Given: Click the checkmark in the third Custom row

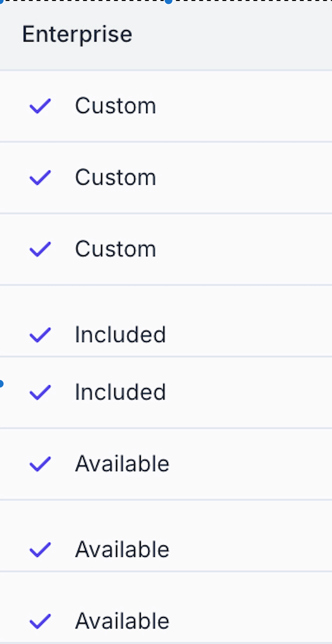Looking at the screenshot, I should (40, 249).
